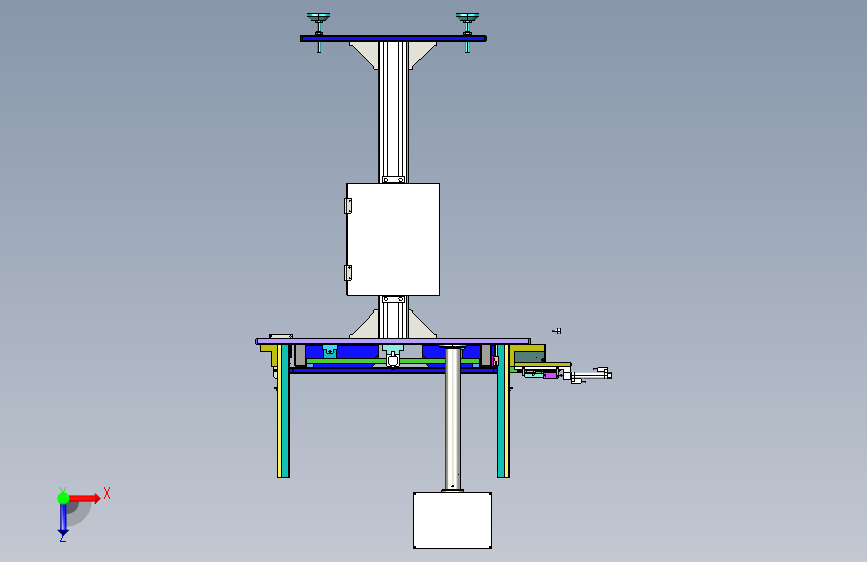Select the left teal table leg
Viewport: 867px width, 562px height.
pyautogui.click(x=284, y=410)
